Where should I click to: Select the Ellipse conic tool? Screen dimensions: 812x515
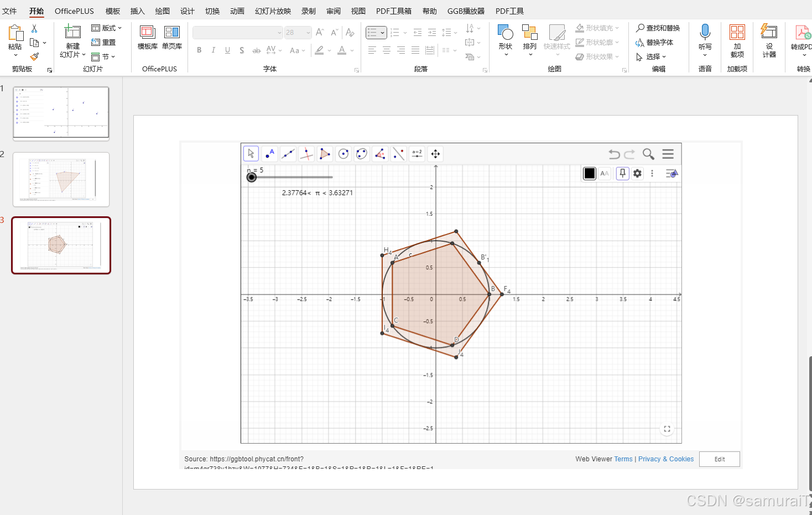click(x=362, y=154)
